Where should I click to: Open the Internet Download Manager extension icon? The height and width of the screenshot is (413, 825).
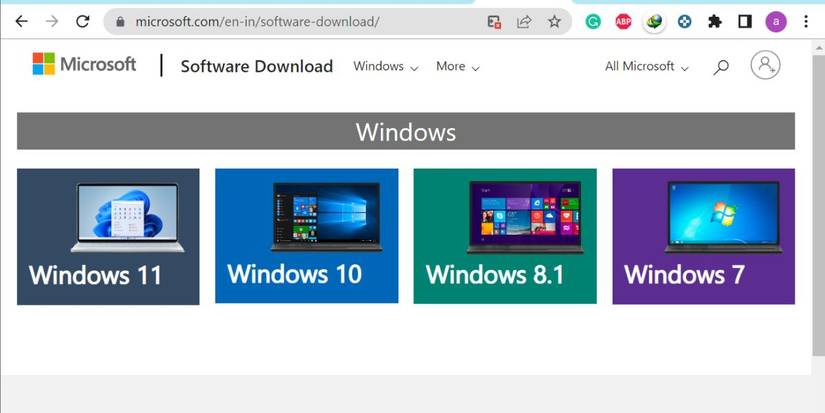pyautogui.click(x=654, y=22)
